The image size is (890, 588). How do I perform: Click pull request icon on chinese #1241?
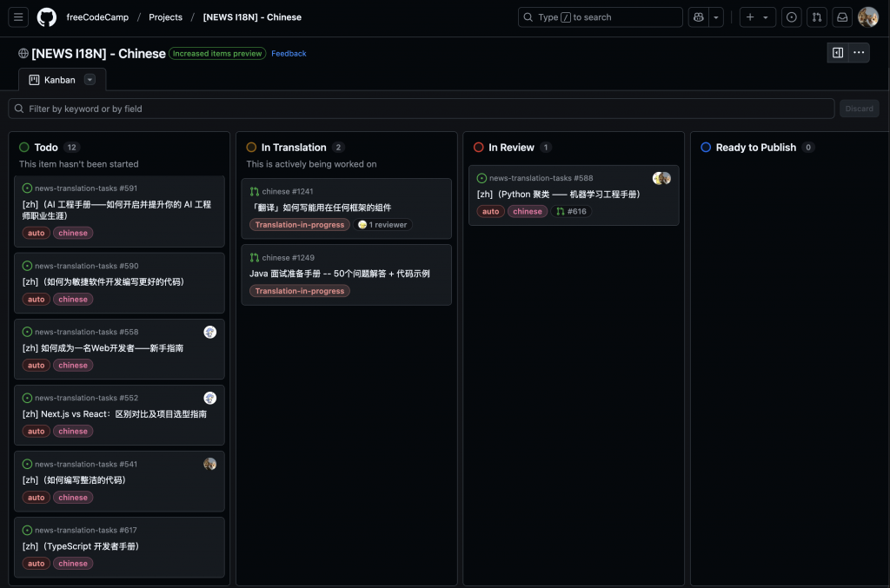255,192
